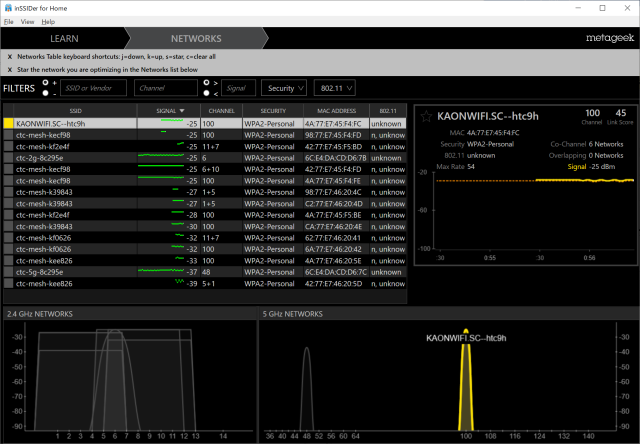This screenshot has width=640, height=444.
Task: Click the 5 GHz NETWORKS panel title
Action: 292,314
